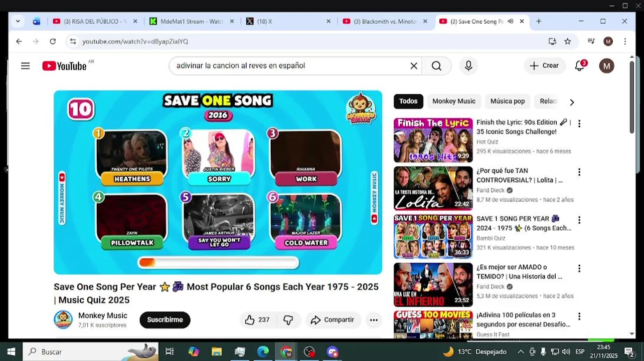Like the video with thumbs up
The width and height of the screenshot is (644, 361).
(257, 320)
